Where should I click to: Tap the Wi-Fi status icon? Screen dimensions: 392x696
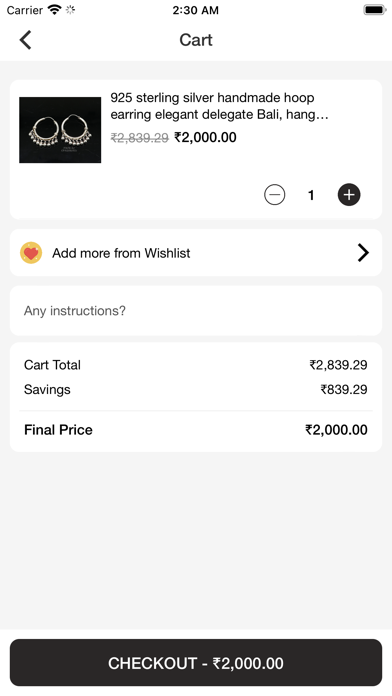[55, 10]
